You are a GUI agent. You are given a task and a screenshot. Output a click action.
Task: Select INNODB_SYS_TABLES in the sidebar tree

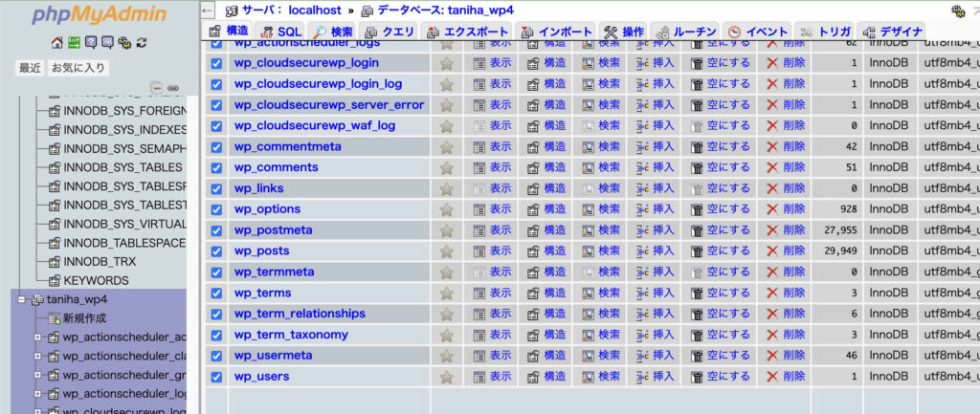click(122, 167)
